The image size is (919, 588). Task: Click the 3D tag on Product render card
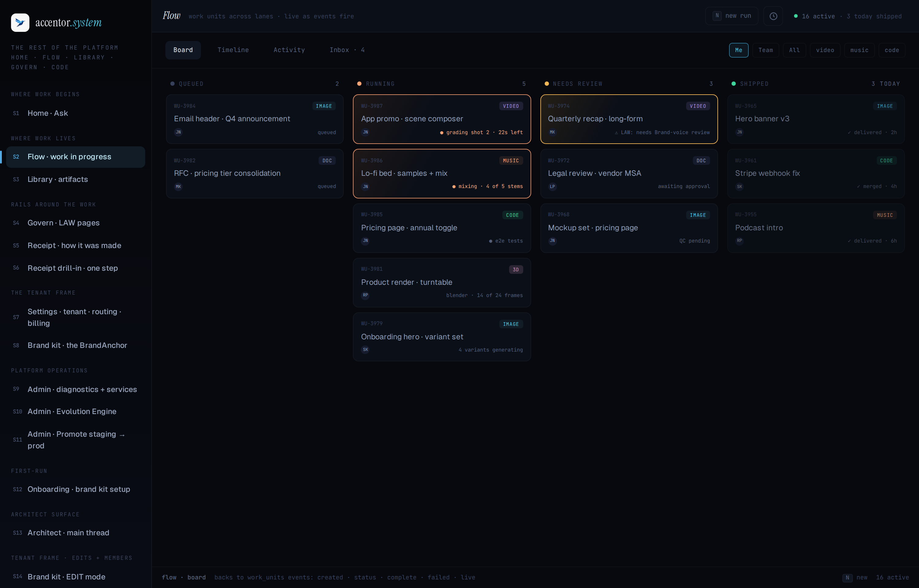[516, 269]
